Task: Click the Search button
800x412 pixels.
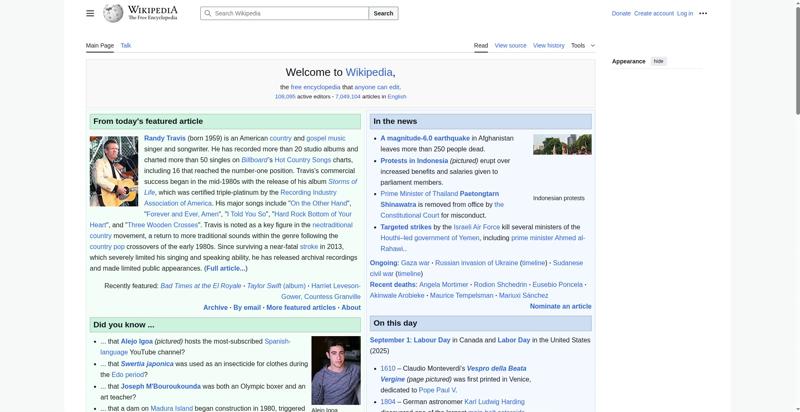Action: [x=383, y=13]
